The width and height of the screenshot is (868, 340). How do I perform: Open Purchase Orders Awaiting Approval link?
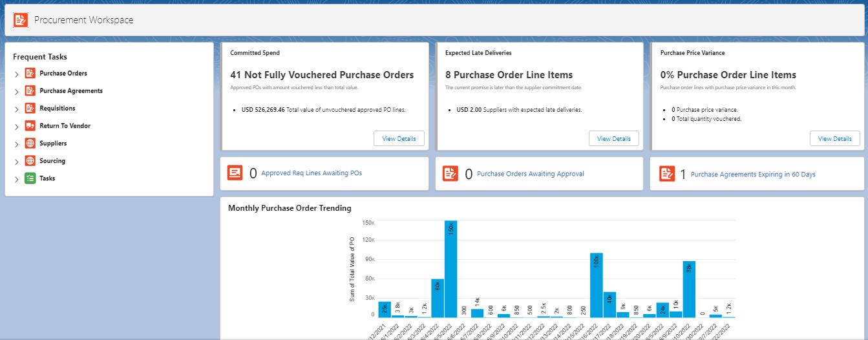click(530, 174)
